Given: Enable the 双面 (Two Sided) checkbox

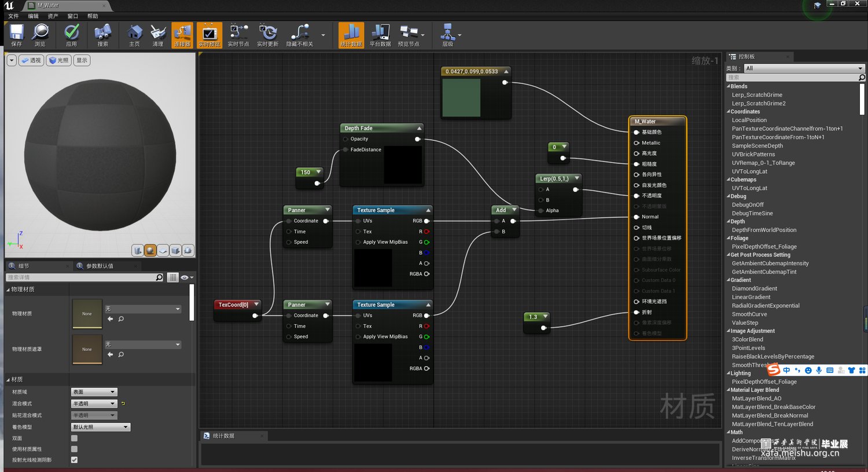Looking at the screenshot, I should pyautogui.click(x=74, y=438).
